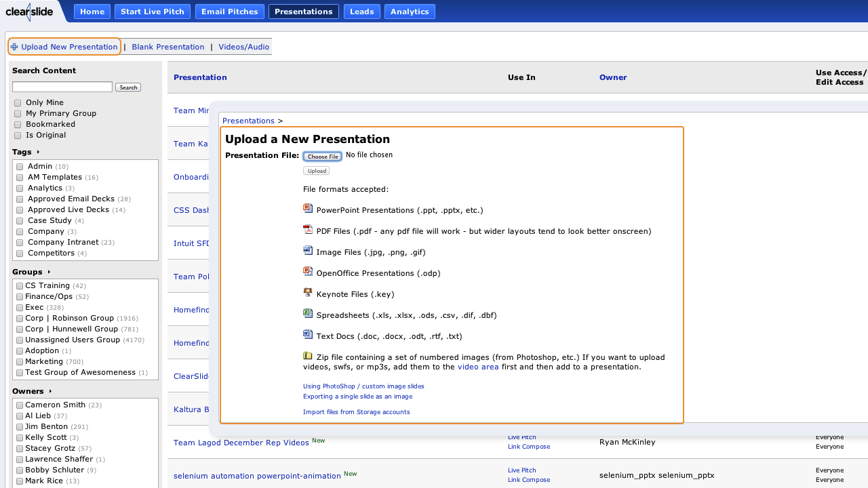Tick the Marketing group checkbox

coord(20,362)
